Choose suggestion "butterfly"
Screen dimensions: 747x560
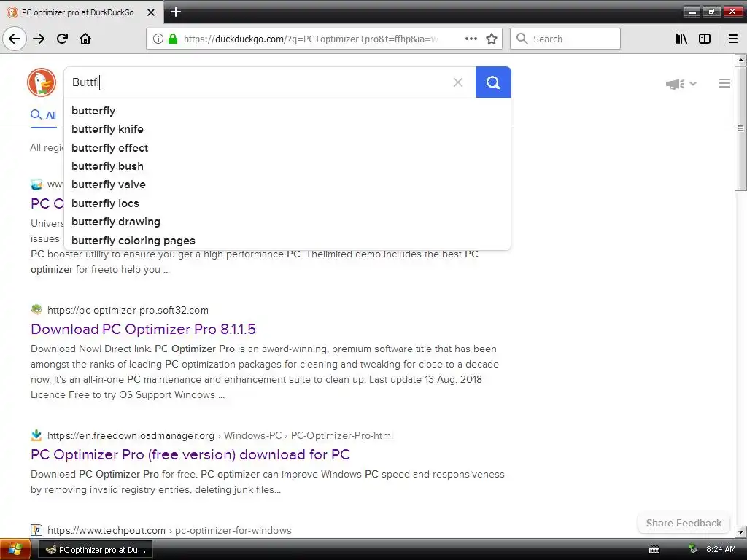click(287, 111)
